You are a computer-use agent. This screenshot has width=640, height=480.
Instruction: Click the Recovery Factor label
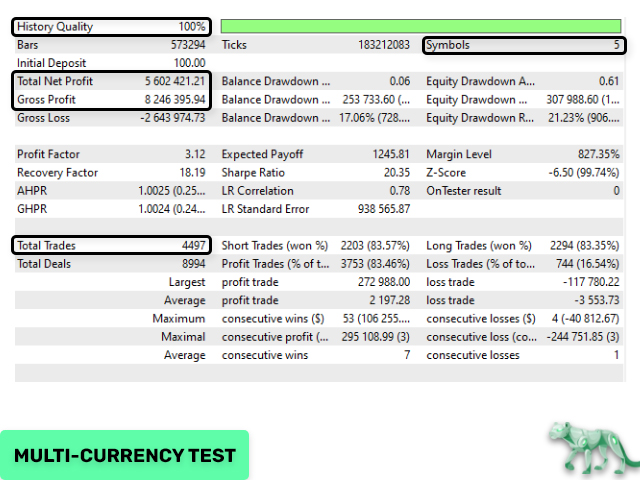click(x=52, y=172)
